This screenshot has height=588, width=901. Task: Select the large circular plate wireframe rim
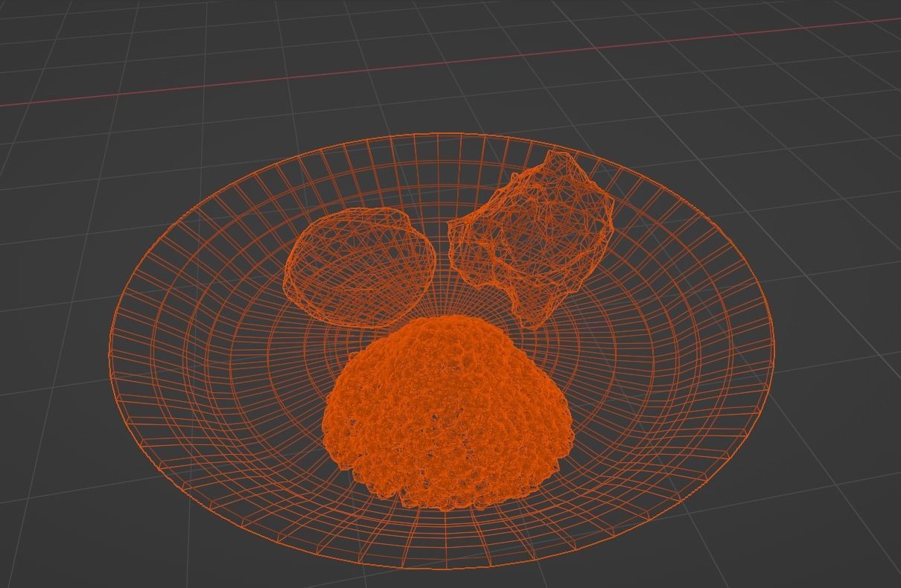[x=442, y=351]
